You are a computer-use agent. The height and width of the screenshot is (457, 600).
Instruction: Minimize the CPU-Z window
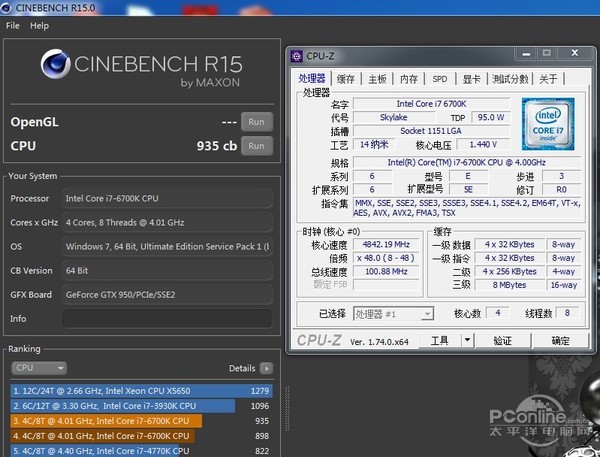click(x=527, y=54)
